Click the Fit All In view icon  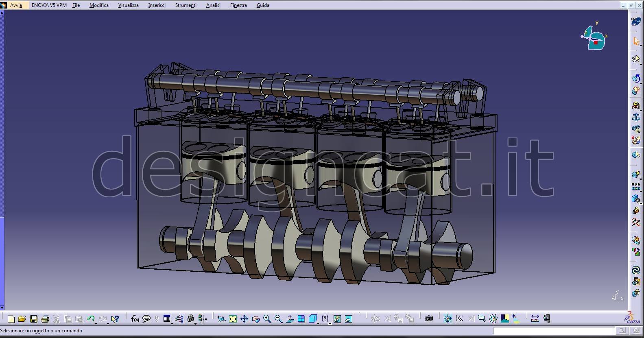(x=233, y=319)
